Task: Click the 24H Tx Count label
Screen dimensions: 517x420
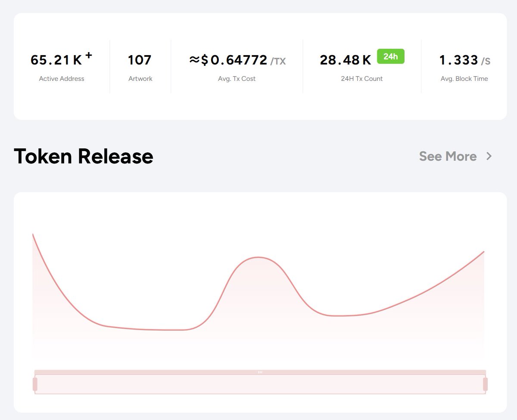Action: pyautogui.click(x=362, y=79)
